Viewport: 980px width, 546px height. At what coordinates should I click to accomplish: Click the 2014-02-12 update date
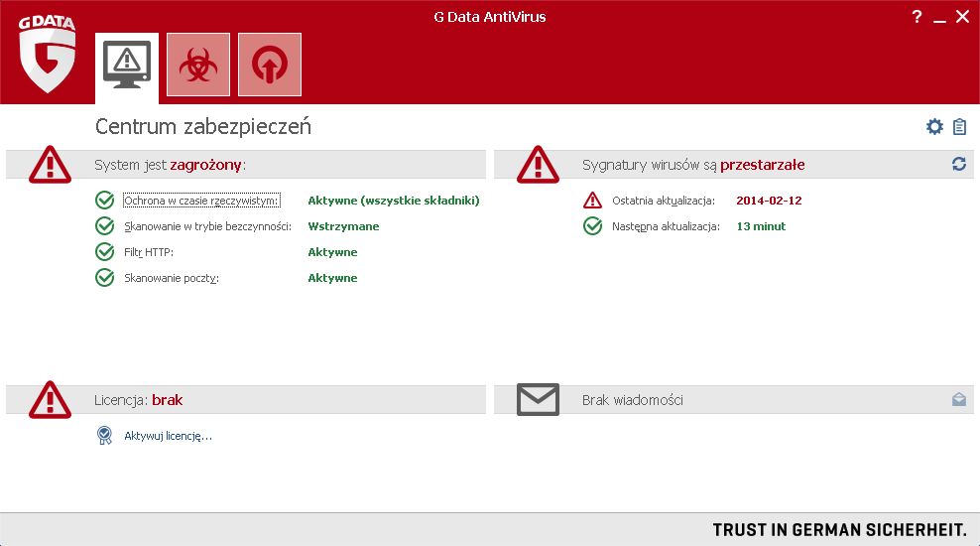[x=769, y=201]
